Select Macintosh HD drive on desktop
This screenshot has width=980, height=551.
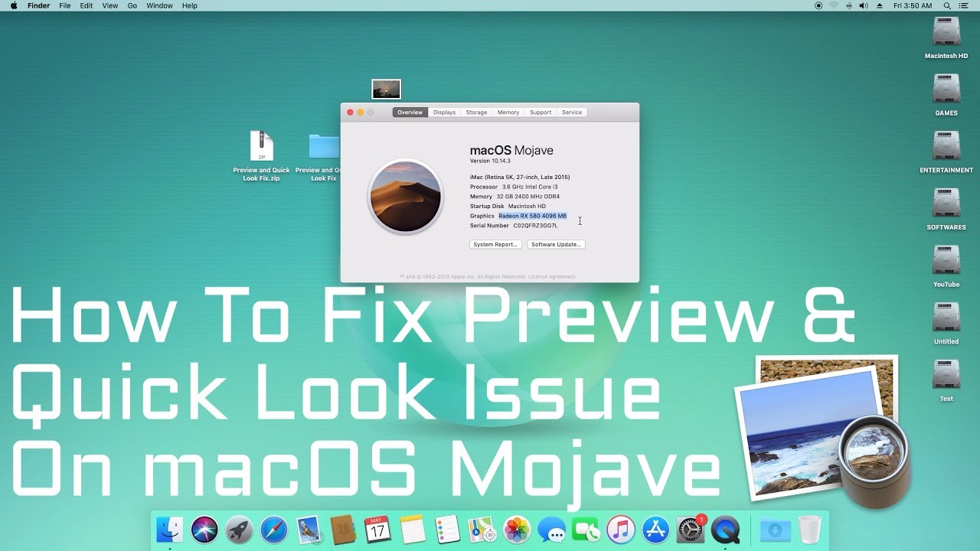pos(946,37)
